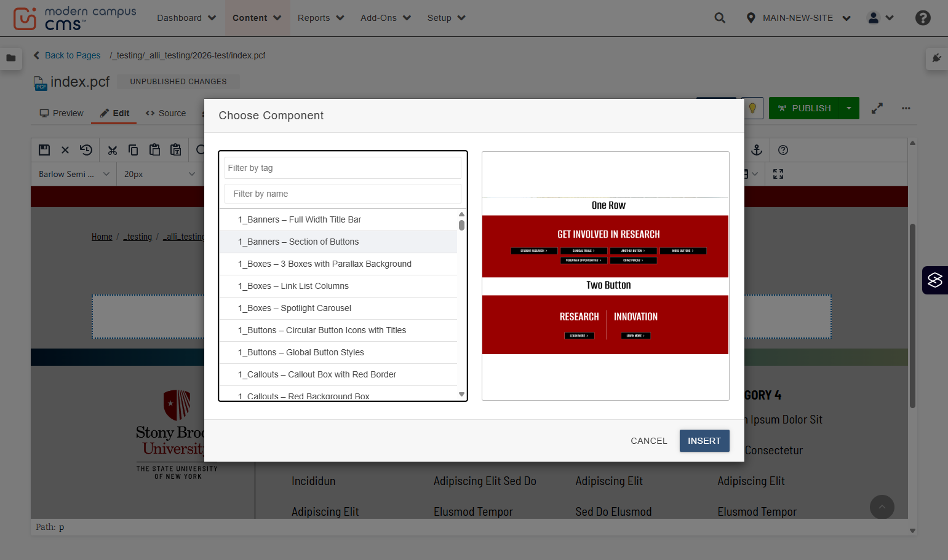
Task: Open the _testing breadcrumb link
Action: 138,237
